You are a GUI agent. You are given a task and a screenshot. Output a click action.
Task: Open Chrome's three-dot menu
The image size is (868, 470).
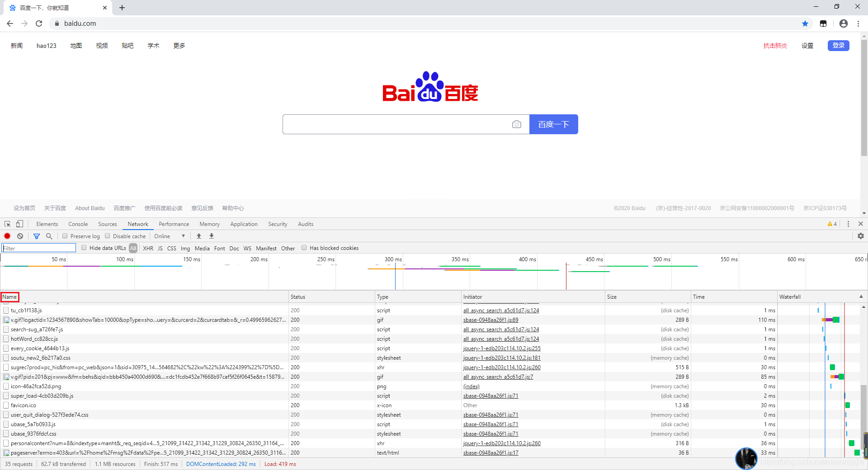[x=859, y=23]
